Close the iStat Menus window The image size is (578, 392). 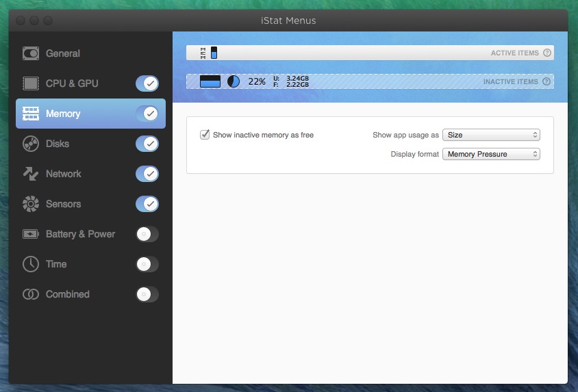21,21
